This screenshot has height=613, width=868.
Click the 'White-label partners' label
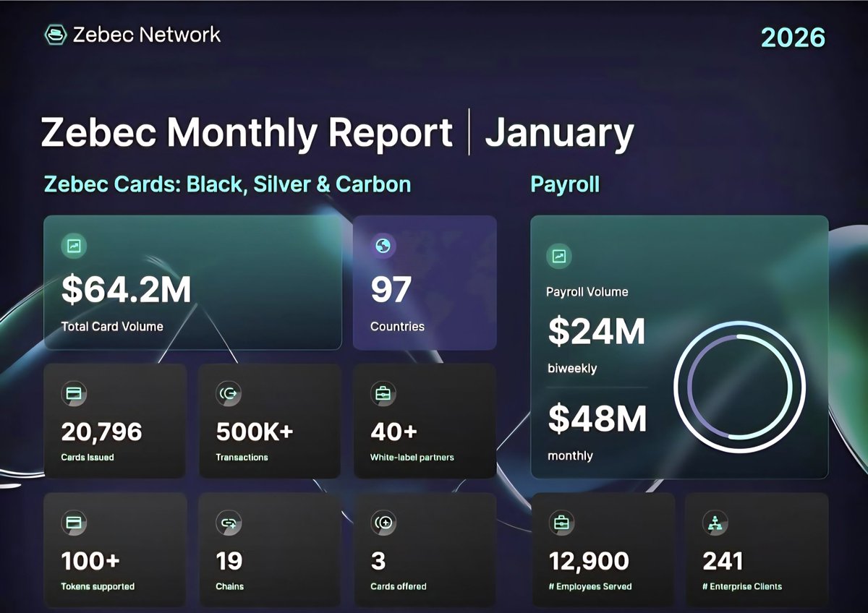(x=412, y=458)
